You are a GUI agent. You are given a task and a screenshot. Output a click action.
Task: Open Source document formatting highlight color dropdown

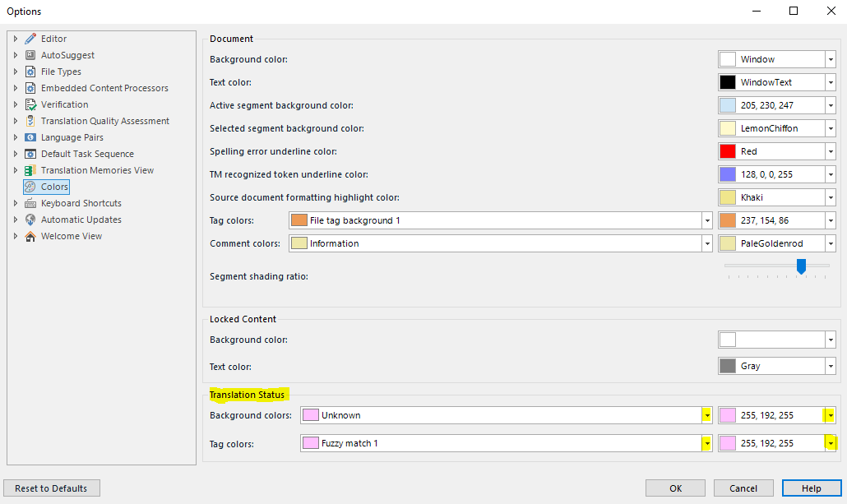(831, 197)
